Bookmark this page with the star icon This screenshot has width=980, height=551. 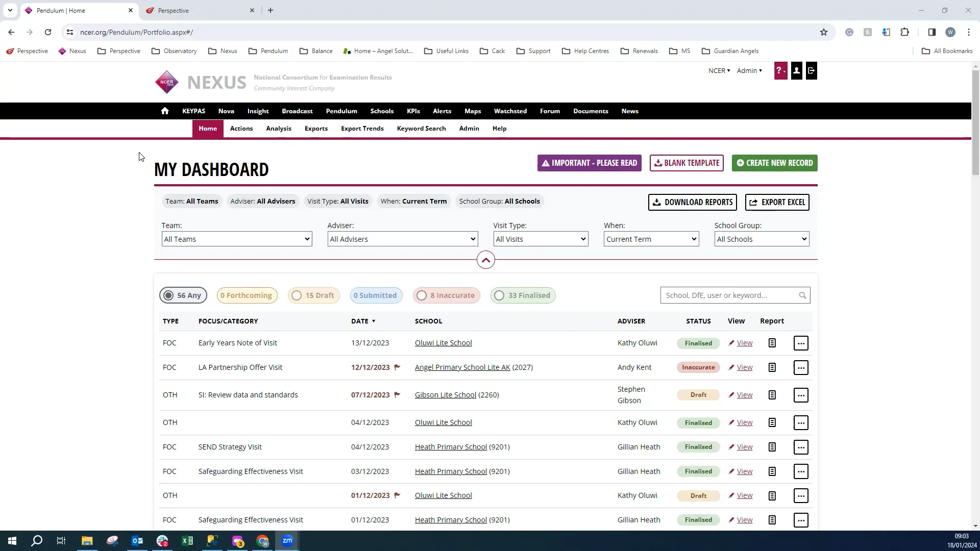point(823,32)
